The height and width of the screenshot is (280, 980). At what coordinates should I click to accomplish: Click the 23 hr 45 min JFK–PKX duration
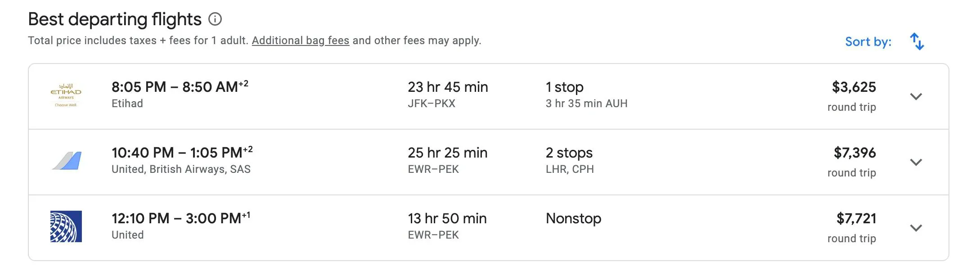coord(447,95)
